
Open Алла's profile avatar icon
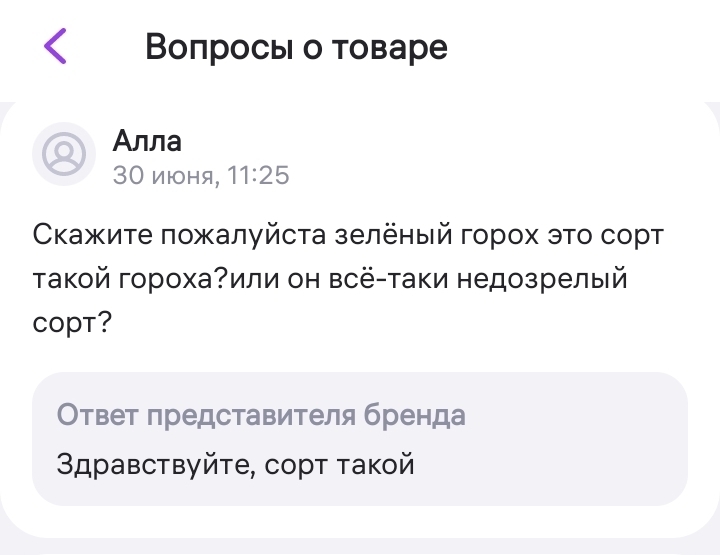[x=65, y=155]
